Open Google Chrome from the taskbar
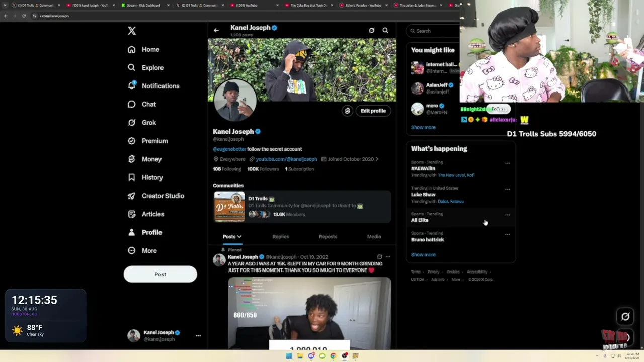 [x=334, y=356]
